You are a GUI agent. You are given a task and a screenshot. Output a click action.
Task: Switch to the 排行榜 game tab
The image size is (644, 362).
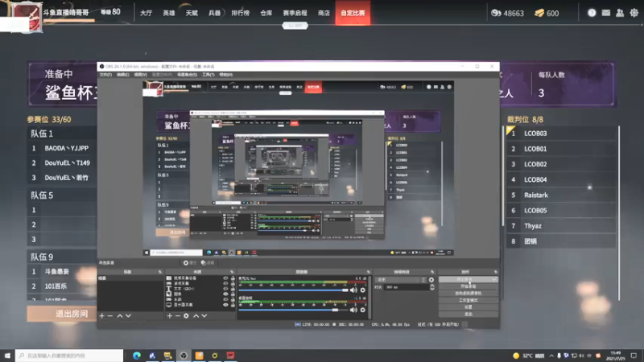[240, 13]
